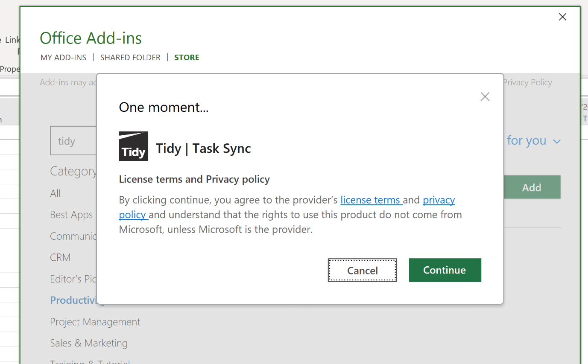This screenshot has height=364, width=588.
Task: Switch to the SHARED FOLDER tab
Action: pyautogui.click(x=130, y=57)
